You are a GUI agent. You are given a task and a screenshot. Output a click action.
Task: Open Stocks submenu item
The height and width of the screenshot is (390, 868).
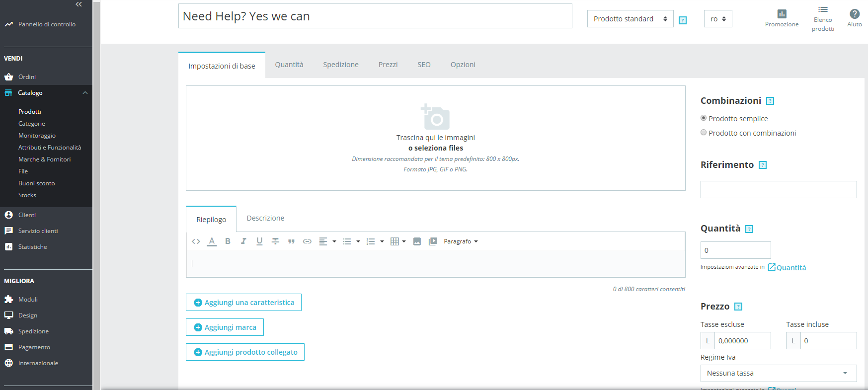pyautogui.click(x=27, y=195)
